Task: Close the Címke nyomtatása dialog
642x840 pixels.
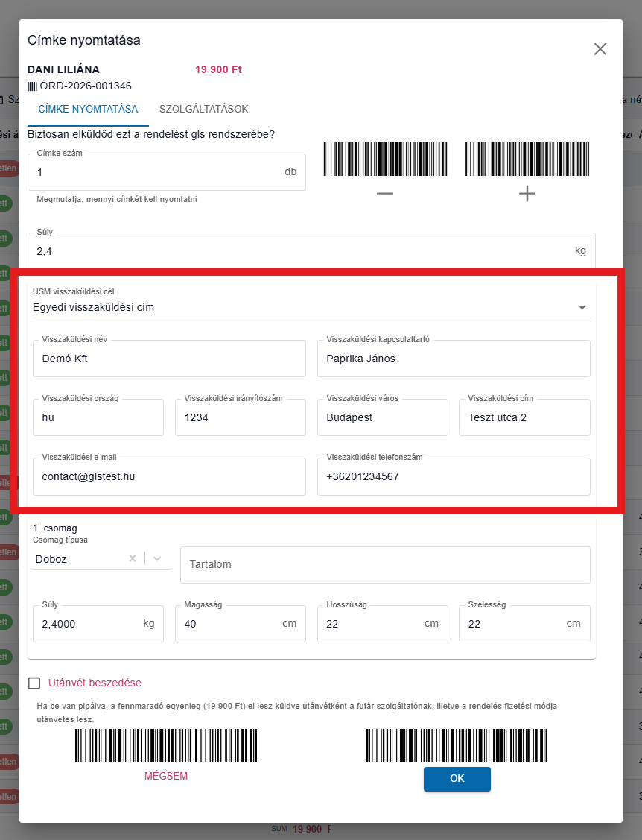Action: click(x=600, y=49)
